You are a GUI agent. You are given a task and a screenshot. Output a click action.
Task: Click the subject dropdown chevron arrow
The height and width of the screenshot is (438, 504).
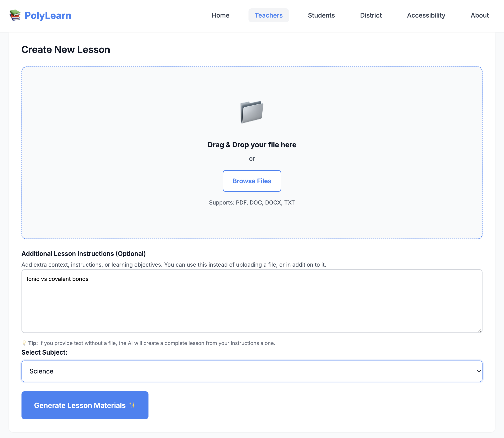[479, 371]
